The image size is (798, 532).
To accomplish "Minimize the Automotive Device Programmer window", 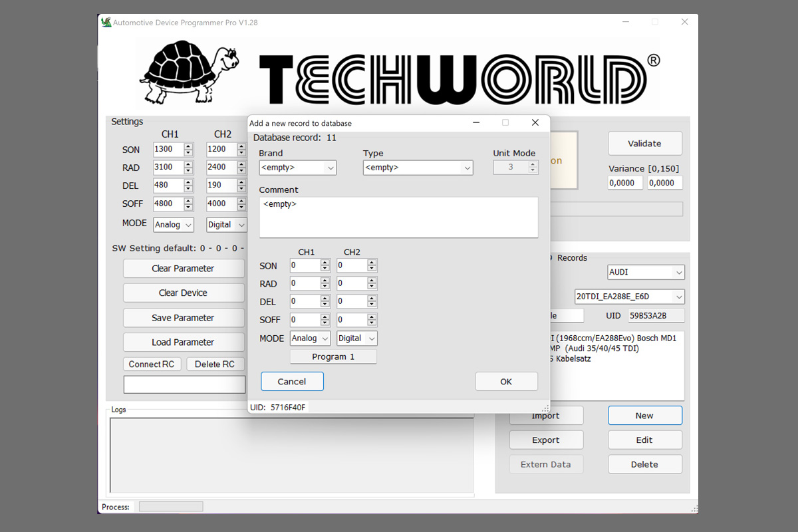I will [626, 22].
